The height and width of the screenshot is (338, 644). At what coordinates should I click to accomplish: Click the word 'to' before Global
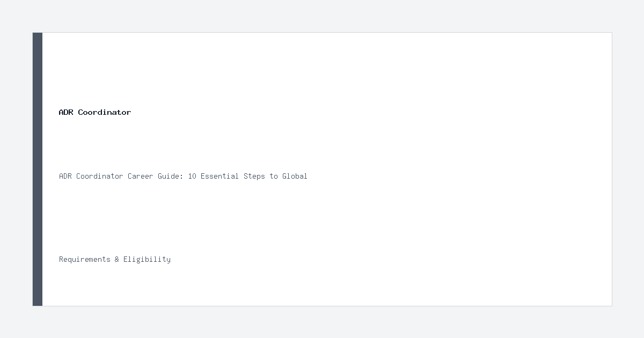274,176
